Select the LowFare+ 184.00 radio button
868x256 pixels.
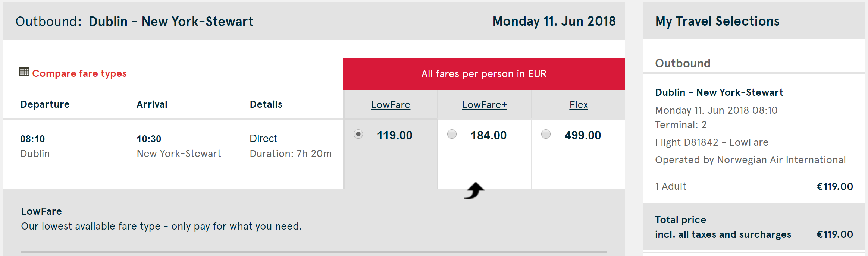coord(452,134)
